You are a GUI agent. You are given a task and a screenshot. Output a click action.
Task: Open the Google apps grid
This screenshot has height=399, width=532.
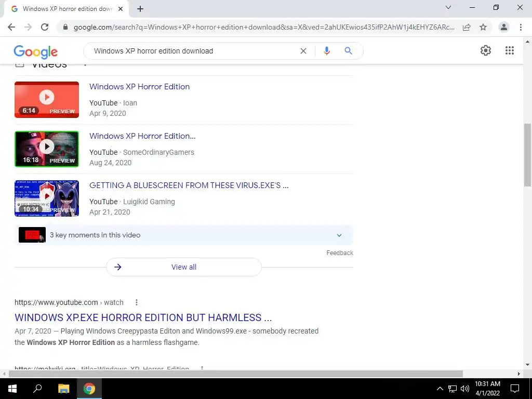510,50
